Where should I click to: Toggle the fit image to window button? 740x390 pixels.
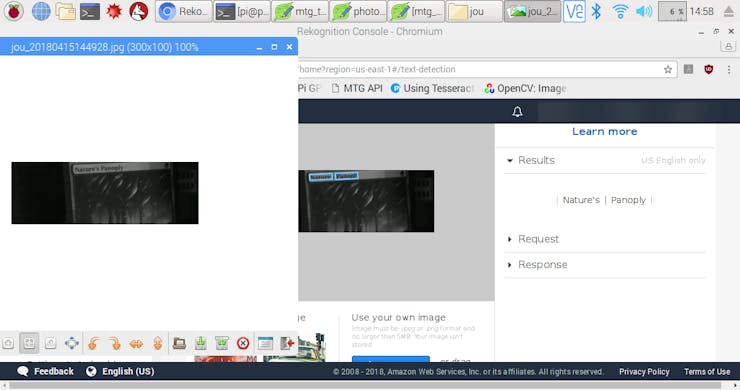click(29, 343)
